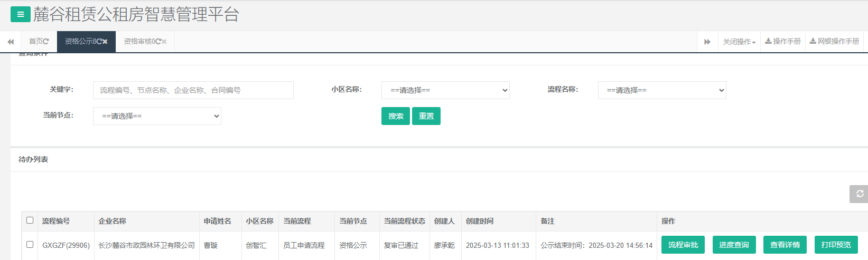The height and width of the screenshot is (260, 868).
Task: Open the 关闭操作 dropdown menu
Action: [x=739, y=42]
